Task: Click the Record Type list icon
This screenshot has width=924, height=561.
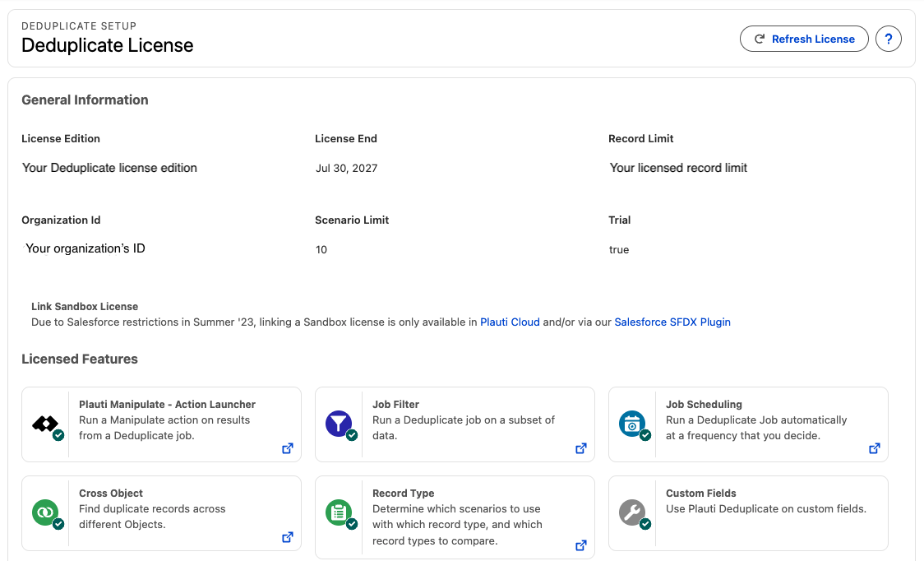Action: pos(338,512)
